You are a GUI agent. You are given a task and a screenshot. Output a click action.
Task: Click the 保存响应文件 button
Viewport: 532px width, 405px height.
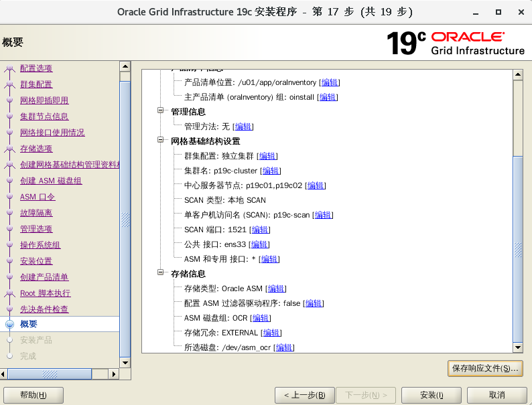pos(485,368)
